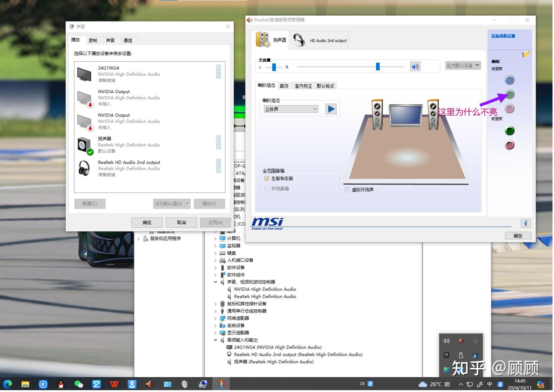Open connector settings folder icon in Realtek
Viewport: 554px width, 392px height.
[x=526, y=54]
